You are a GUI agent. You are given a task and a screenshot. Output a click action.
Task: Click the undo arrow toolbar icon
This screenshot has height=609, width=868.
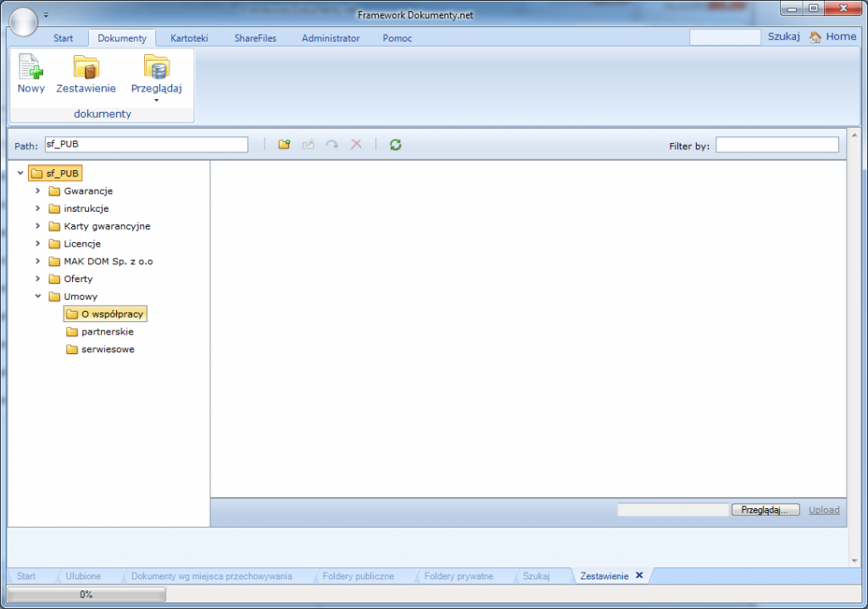coord(332,144)
